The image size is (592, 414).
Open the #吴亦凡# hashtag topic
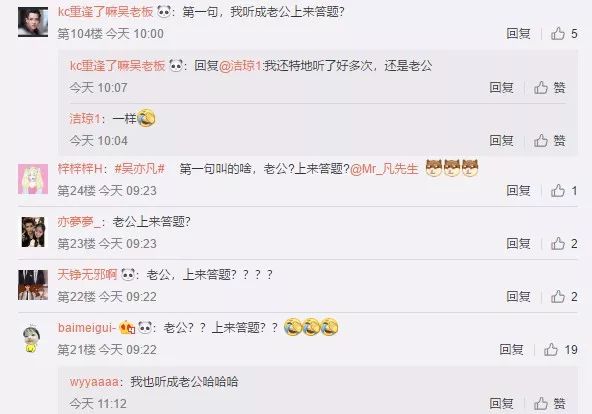[x=140, y=169]
